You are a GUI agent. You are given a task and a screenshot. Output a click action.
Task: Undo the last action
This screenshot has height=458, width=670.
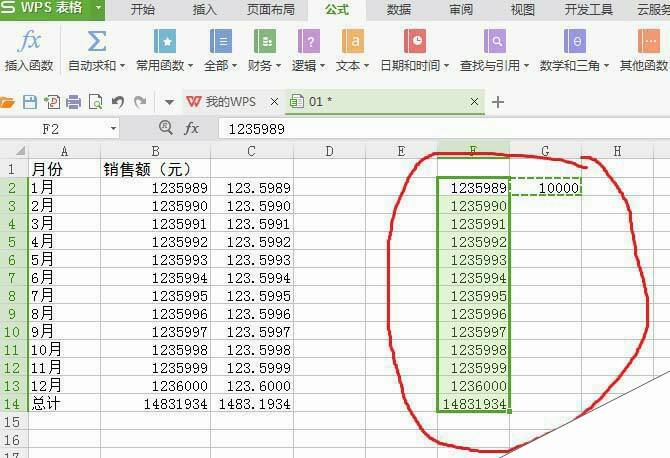(x=118, y=102)
